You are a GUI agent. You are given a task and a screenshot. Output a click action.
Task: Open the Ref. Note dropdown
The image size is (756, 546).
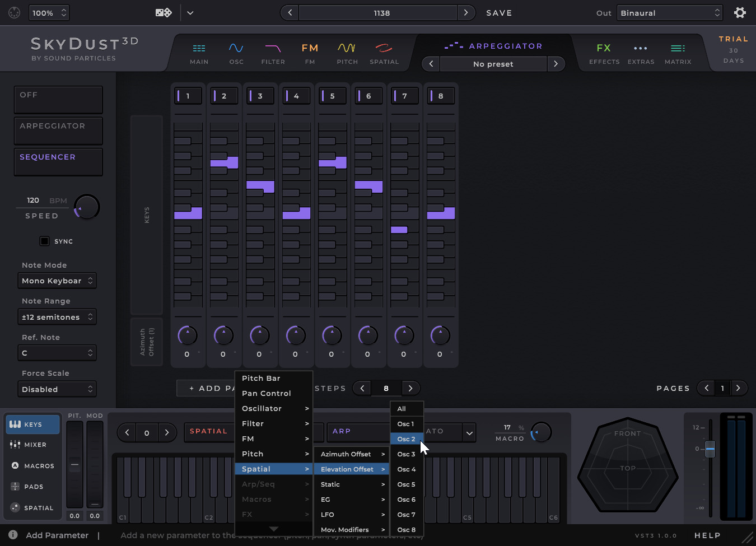click(x=57, y=353)
